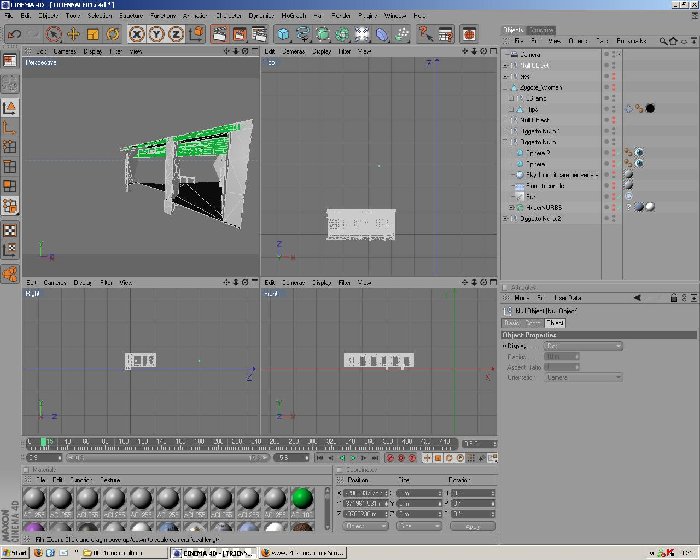Open Cameras menu of Perspective viewport
Image resolution: width=700 pixels, height=560 pixels.
pyautogui.click(x=64, y=51)
